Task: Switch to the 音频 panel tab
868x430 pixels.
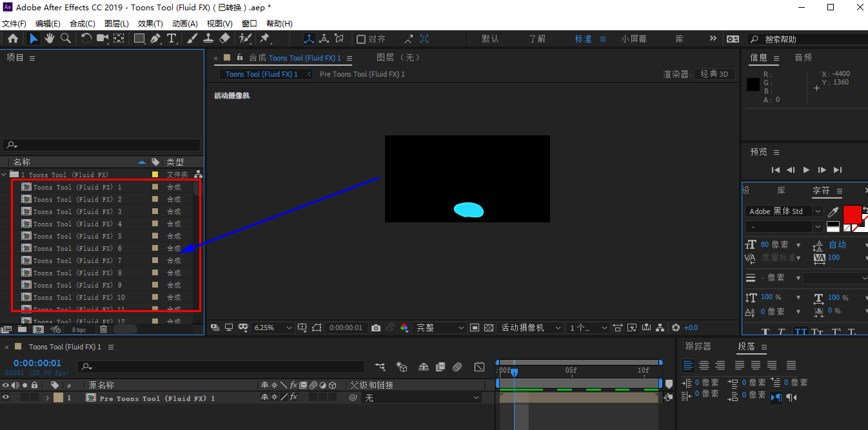Action: point(804,57)
